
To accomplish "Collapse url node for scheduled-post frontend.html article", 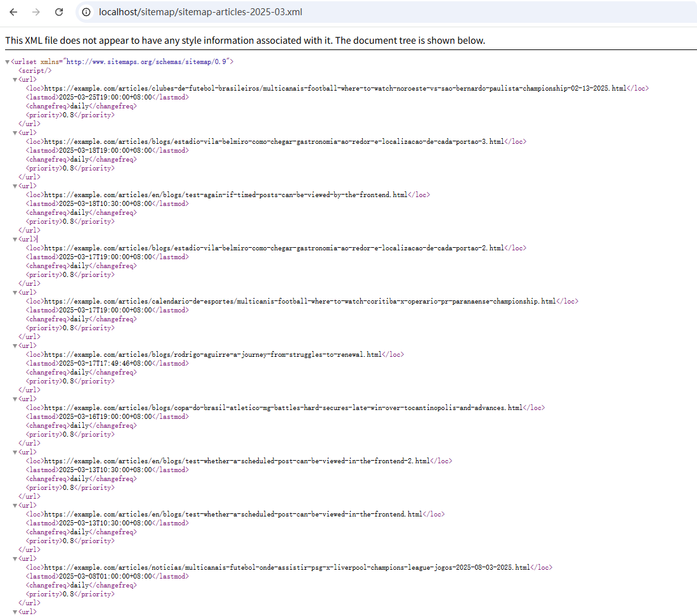I will tap(15, 506).
